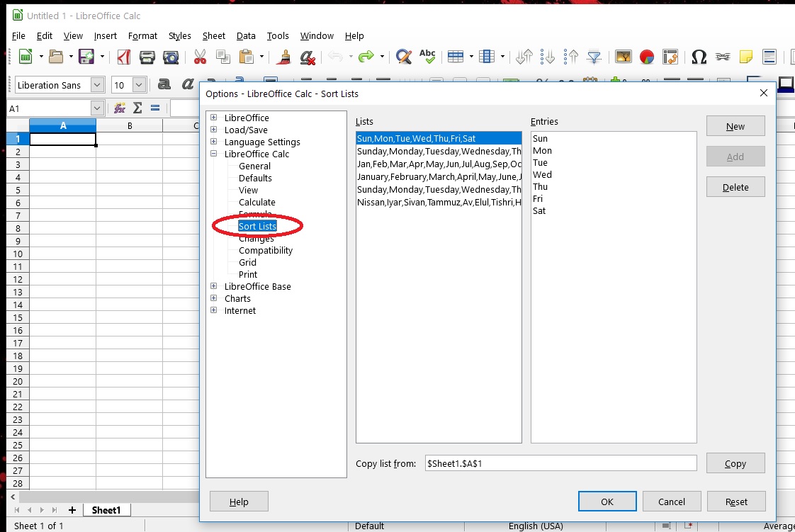Screen dimensions: 795x532
Task: Expand the Language Settings tree node
Action: point(214,142)
